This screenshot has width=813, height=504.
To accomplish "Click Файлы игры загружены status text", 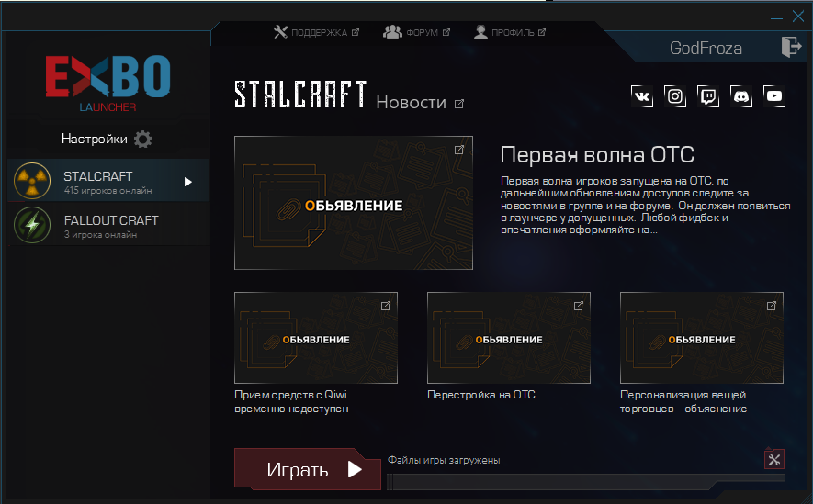I will click(x=444, y=460).
